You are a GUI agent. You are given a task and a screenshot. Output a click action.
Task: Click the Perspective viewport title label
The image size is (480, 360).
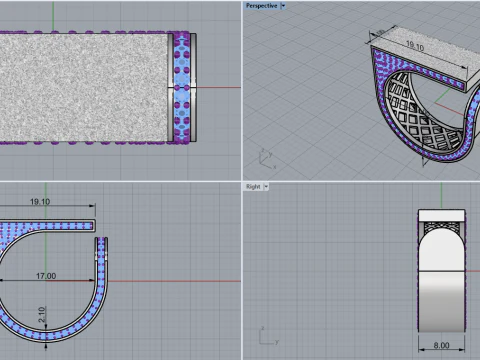pos(262,6)
